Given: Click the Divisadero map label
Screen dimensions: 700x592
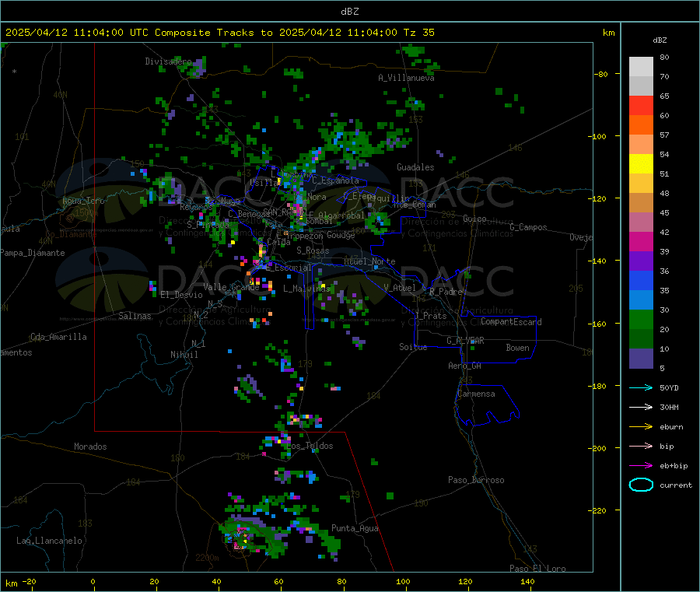Looking at the screenshot, I should (168, 61).
